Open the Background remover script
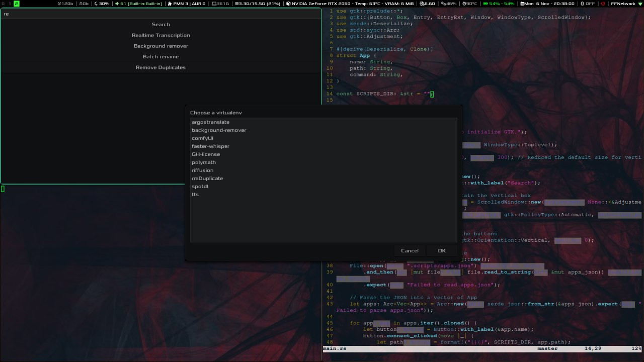The width and height of the screenshot is (644, 362). coord(161,46)
